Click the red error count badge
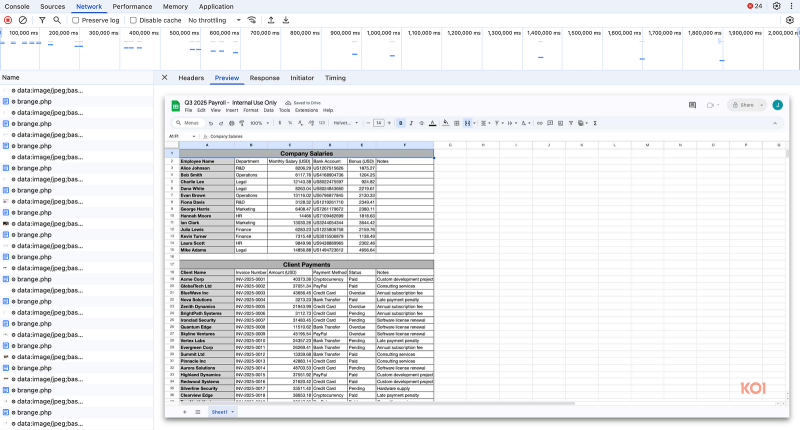The image size is (800, 430). tap(755, 6)
